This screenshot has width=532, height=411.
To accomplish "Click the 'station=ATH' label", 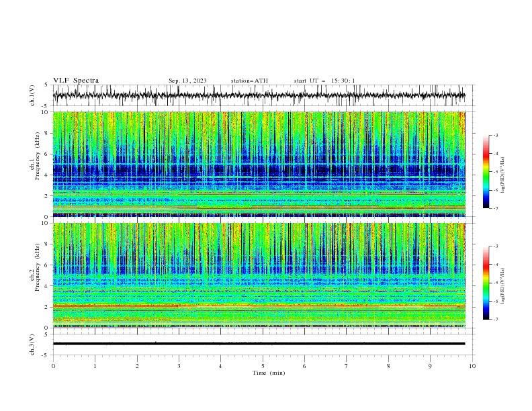I will 249,81.
